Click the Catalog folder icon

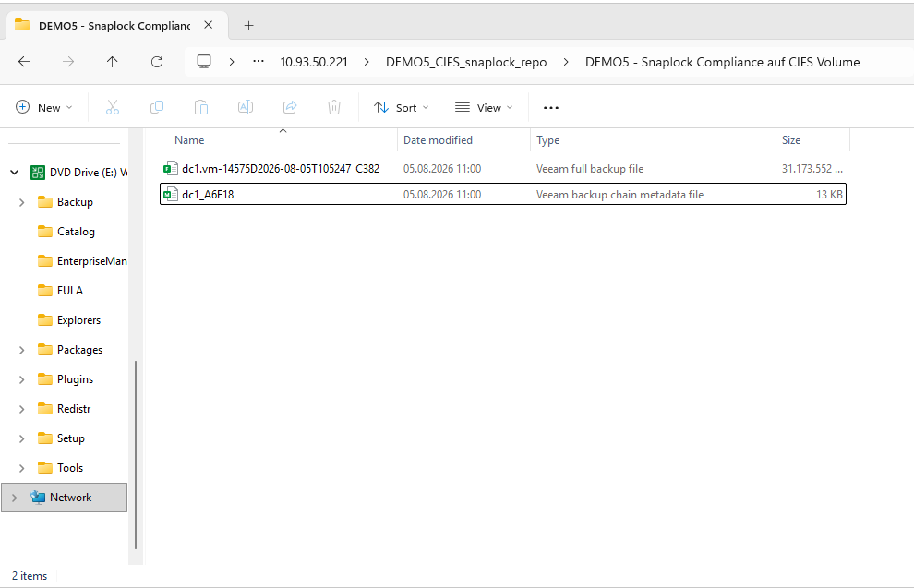tap(45, 232)
